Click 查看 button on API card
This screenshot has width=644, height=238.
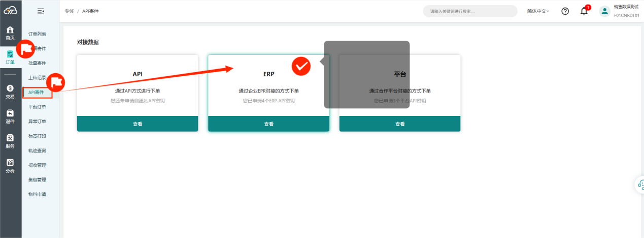coord(138,124)
